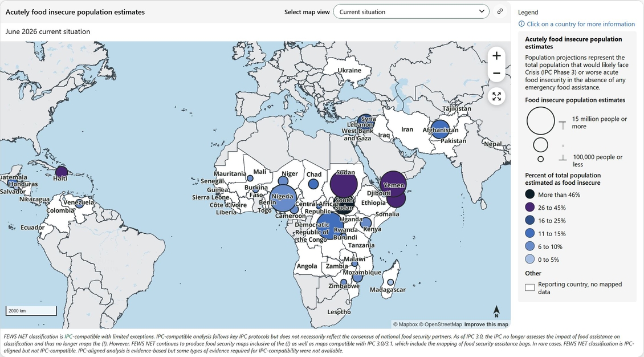Click the 100,000 people or less legend circle
Image resolution: width=644 pixels, height=357 pixels.
[540, 159]
